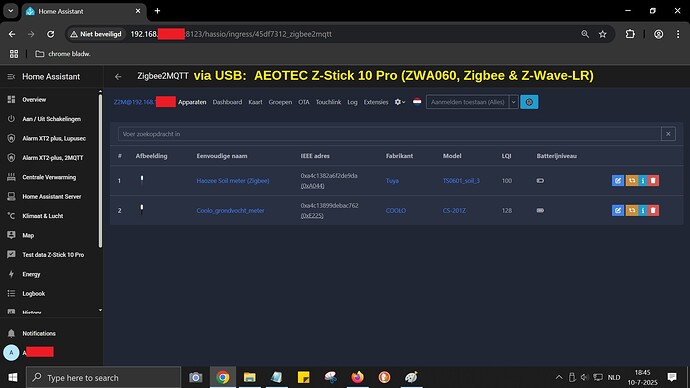Screen dimensions: 690x388
Task: Click the Tuya manufacturer link
Action: pyautogui.click(x=392, y=180)
